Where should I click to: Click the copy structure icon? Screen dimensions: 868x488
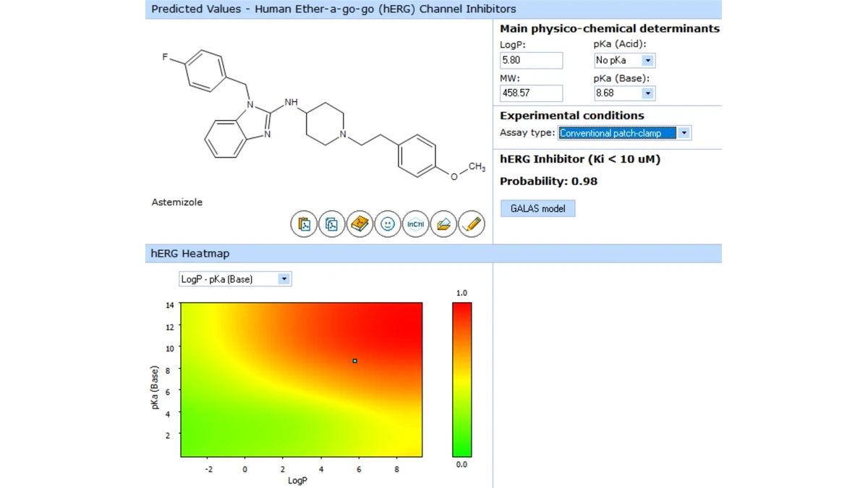coord(332,224)
